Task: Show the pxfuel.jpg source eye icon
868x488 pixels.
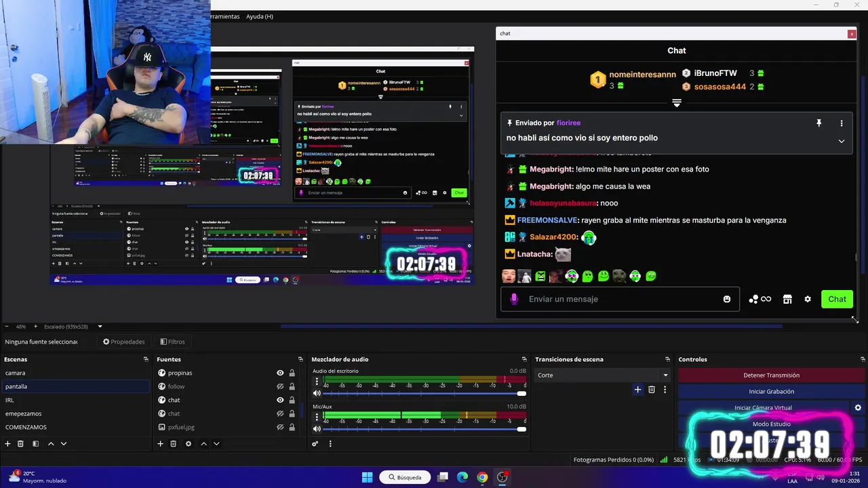Action: [280, 427]
